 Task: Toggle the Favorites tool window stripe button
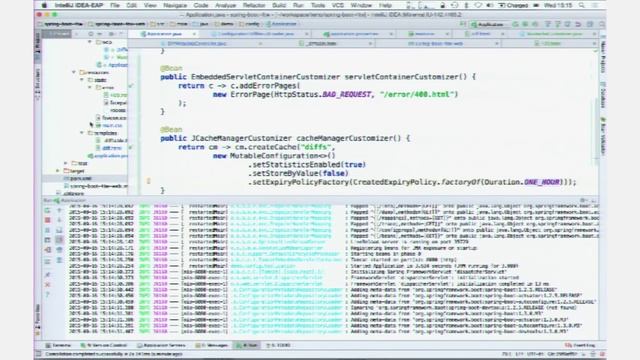[x=38, y=320]
